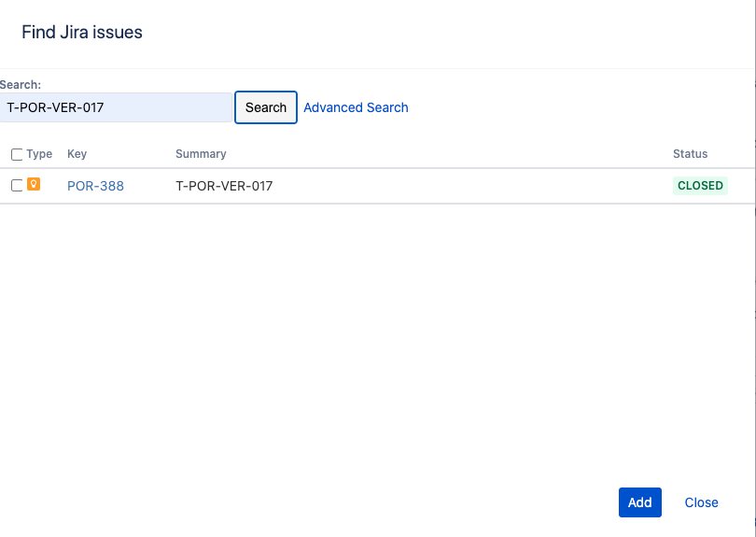Click the Search: label above the field

pos(21,85)
